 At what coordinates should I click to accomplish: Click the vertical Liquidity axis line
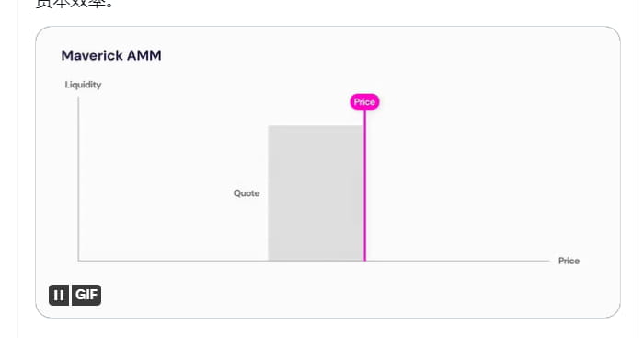click(x=78, y=179)
